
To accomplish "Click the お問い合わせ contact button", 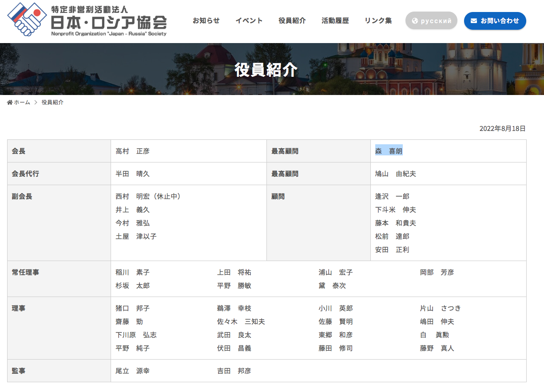I will coord(495,21).
